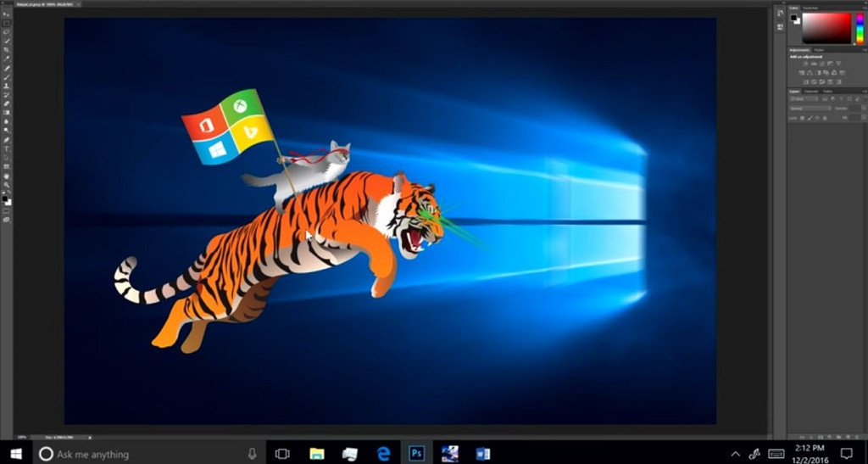Open the Windows Start menu
The image size is (868, 464).
(x=15, y=454)
